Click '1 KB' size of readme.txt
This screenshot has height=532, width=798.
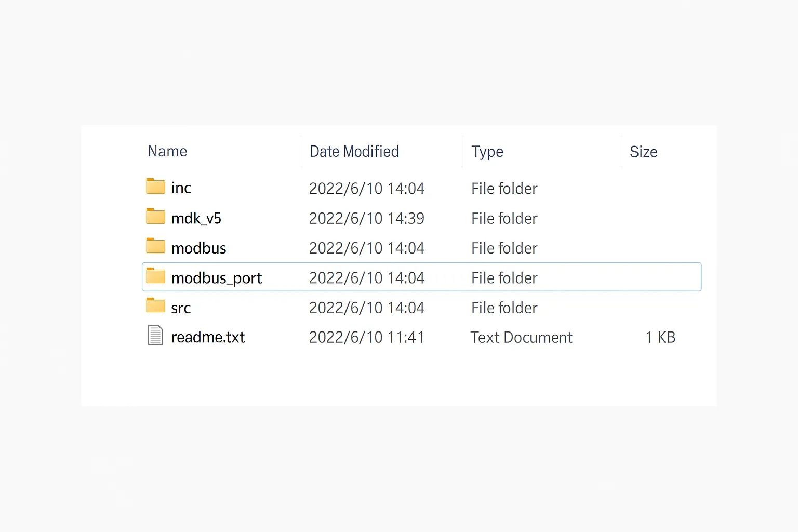(x=660, y=338)
